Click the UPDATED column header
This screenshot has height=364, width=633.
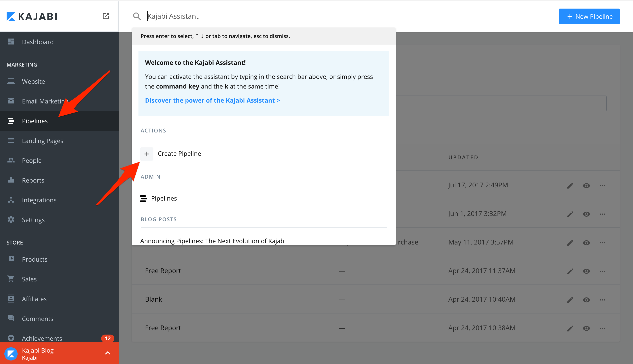click(x=463, y=157)
